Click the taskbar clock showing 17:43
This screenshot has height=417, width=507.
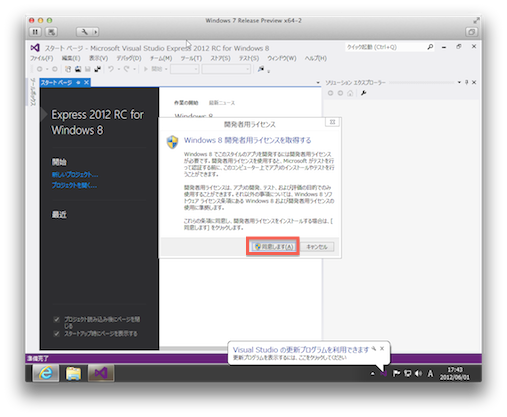tap(455, 373)
